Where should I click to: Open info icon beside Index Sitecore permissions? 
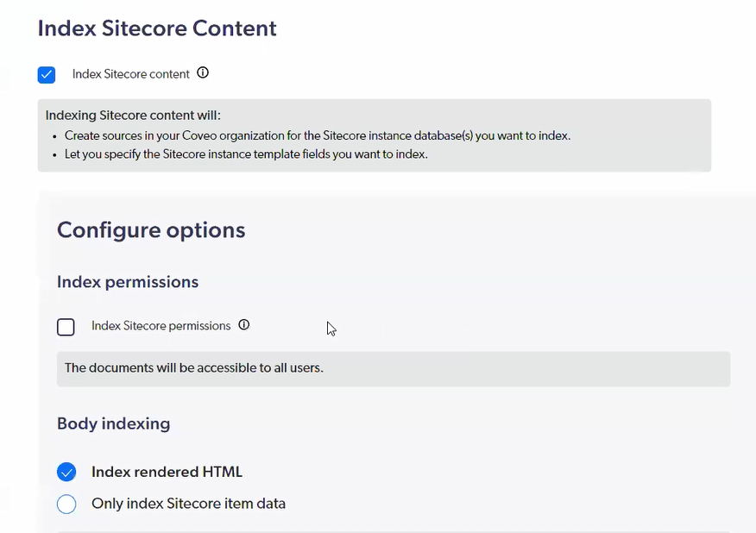[244, 325]
